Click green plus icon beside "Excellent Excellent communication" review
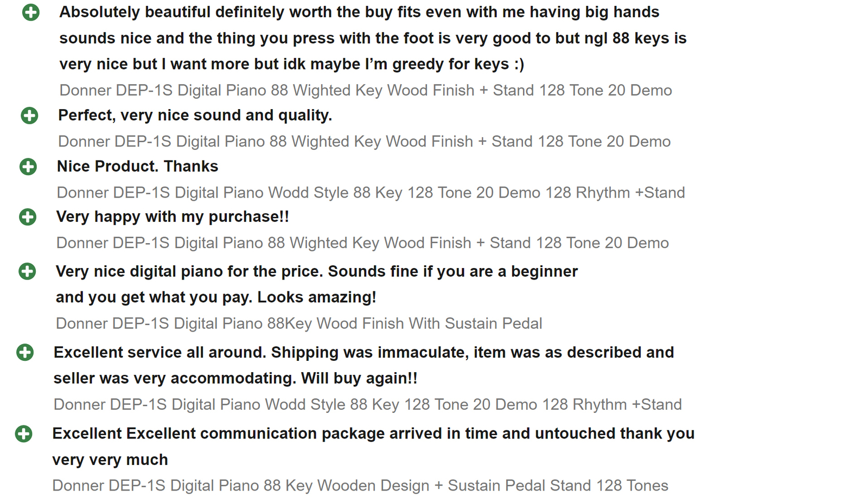Viewport: 868px width, 503px height. click(24, 434)
